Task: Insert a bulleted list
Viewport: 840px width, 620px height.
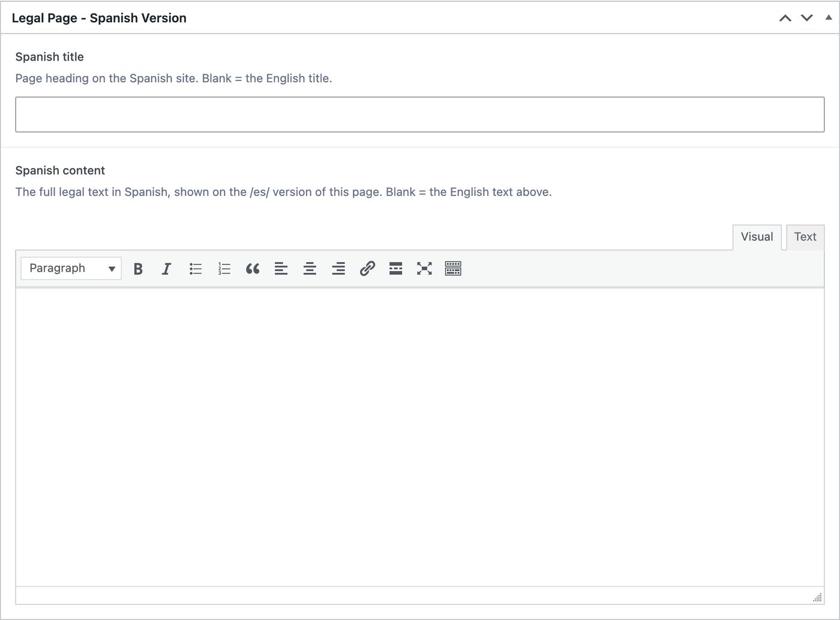Action: click(195, 269)
